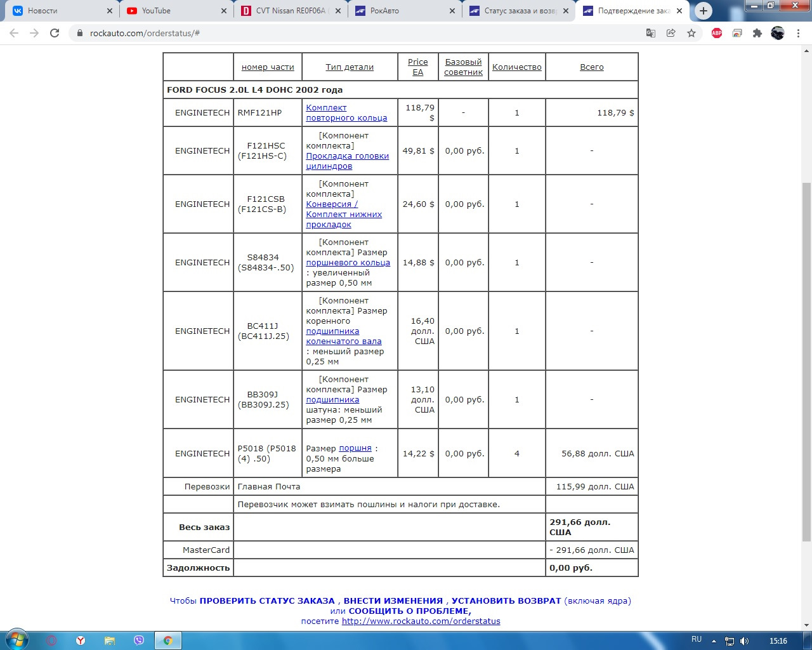Image resolution: width=812 pixels, height=650 pixels.
Task: Bookmark this page with the star icon
Action: (691, 33)
